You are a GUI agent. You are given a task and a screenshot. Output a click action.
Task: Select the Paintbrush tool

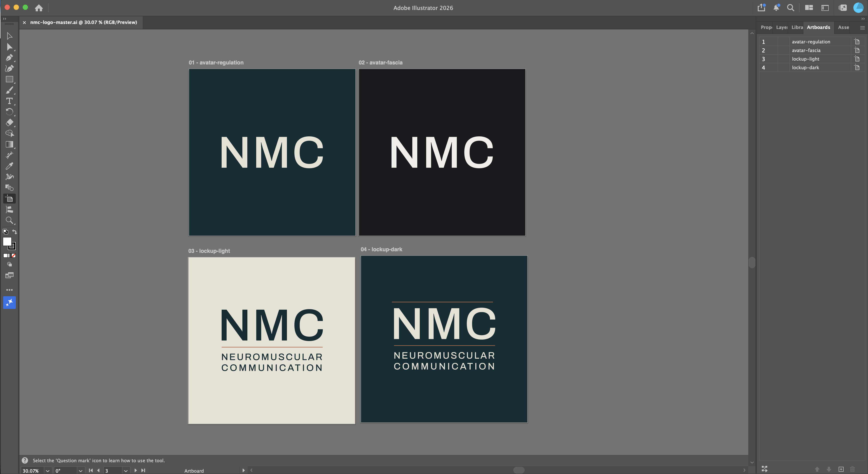coord(9,90)
